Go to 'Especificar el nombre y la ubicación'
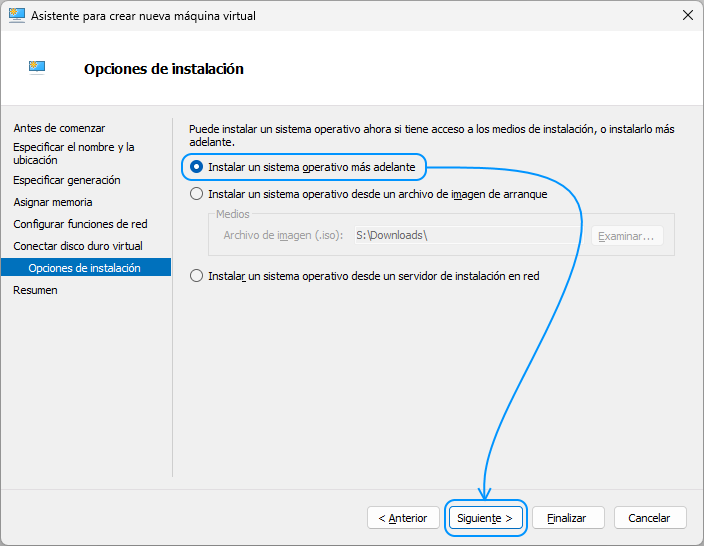 [x=74, y=154]
